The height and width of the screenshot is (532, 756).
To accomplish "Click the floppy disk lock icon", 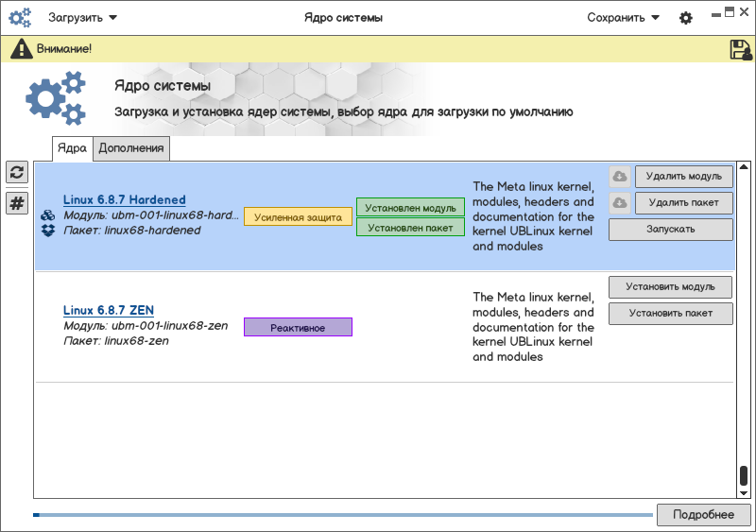I will point(740,49).
